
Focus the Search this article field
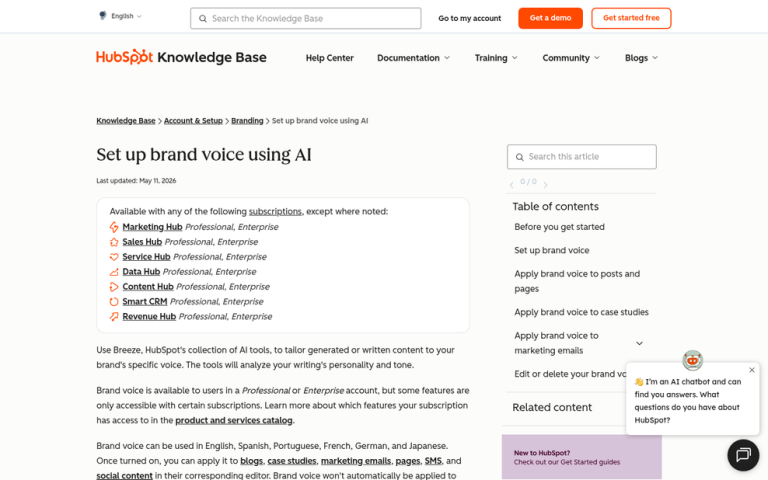tap(581, 157)
